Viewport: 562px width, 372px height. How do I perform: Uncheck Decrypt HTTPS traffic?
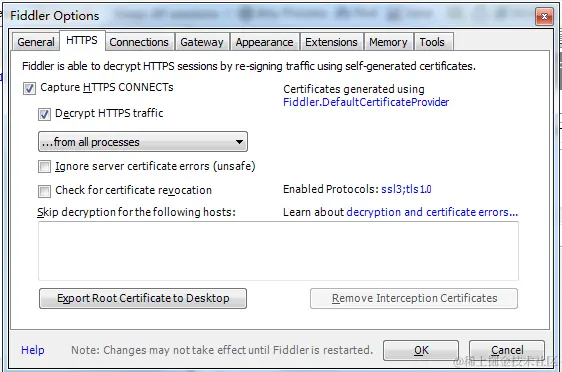pyautogui.click(x=44, y=114)
